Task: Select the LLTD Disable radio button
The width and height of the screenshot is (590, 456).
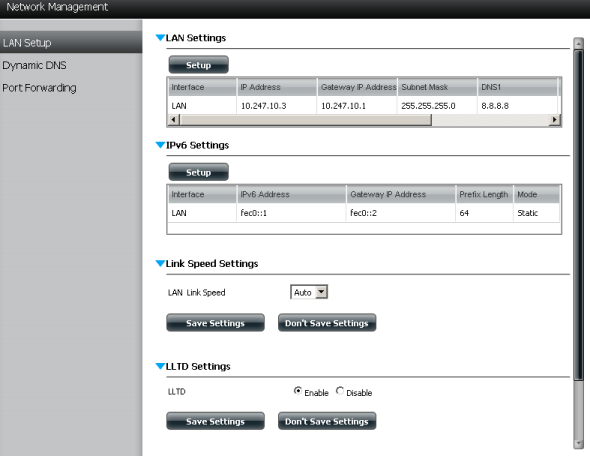Action: pos(340,391)
